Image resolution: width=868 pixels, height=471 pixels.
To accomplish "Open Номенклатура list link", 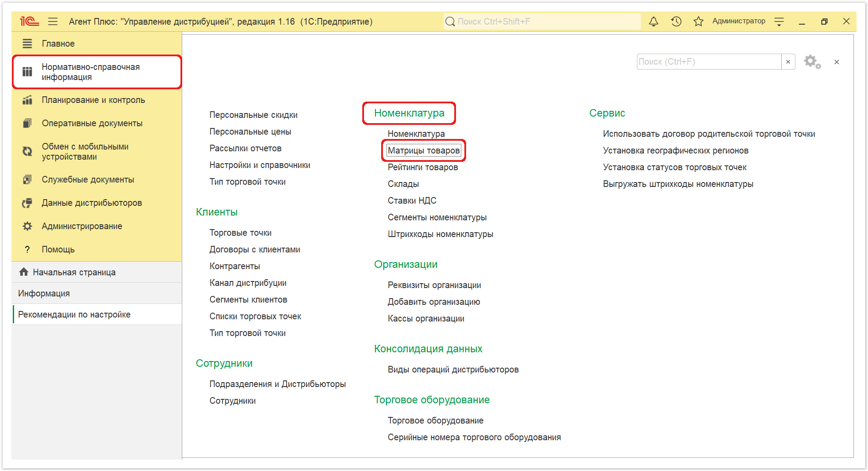I will [x=416, y=134].
